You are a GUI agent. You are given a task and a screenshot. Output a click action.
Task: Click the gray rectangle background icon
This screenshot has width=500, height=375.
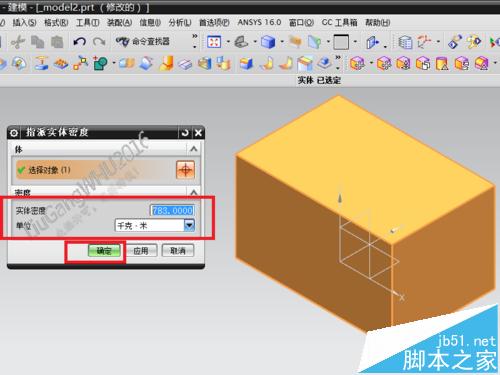[341, 42]
